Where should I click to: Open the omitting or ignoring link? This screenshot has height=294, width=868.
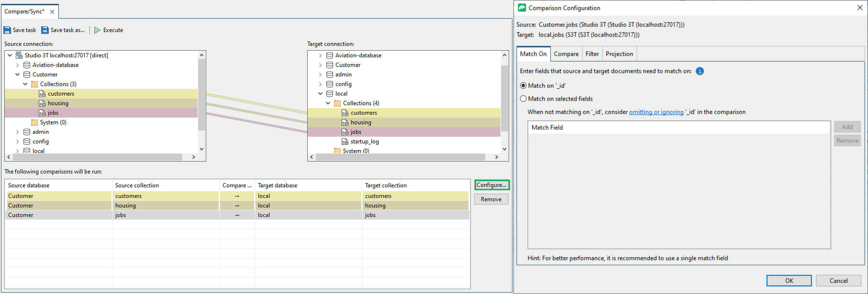coord(656,112)
